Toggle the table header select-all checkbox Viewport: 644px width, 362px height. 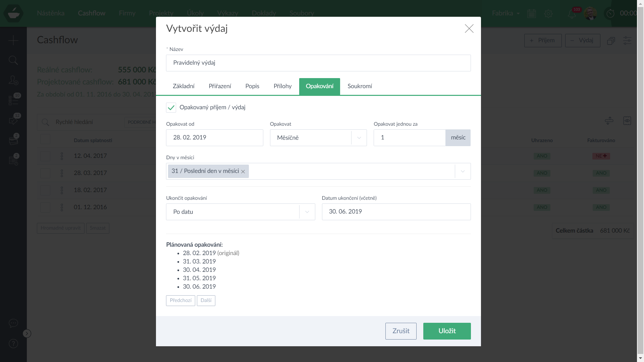coord(45,139)
